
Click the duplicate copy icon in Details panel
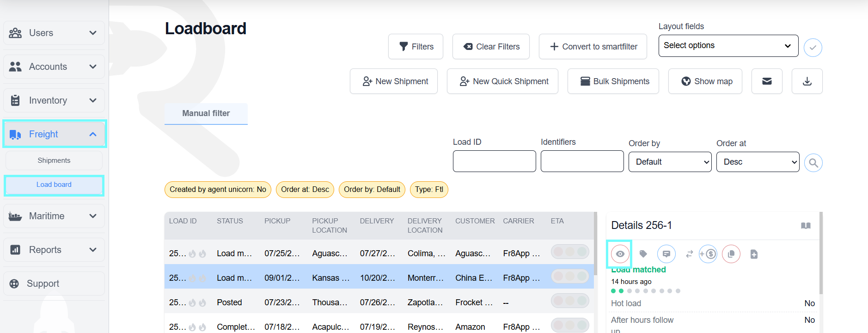[731, 254]
